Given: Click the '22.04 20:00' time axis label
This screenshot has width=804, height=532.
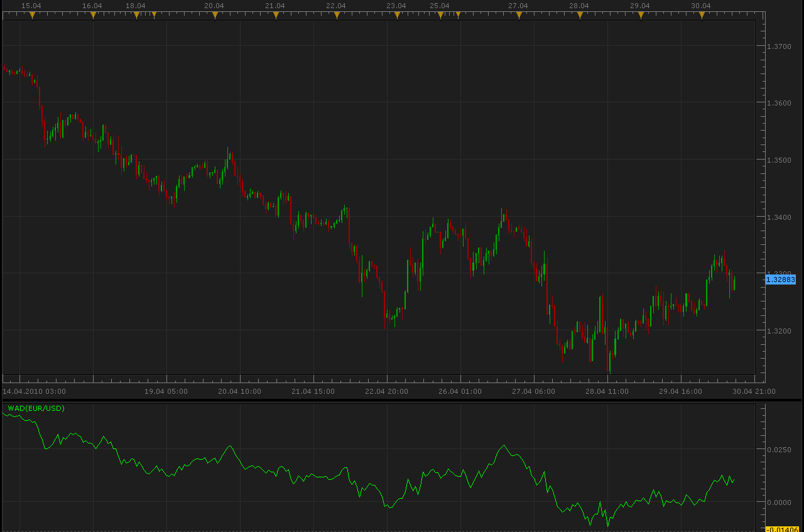Looking at the screenshot, I should point(386,391).
